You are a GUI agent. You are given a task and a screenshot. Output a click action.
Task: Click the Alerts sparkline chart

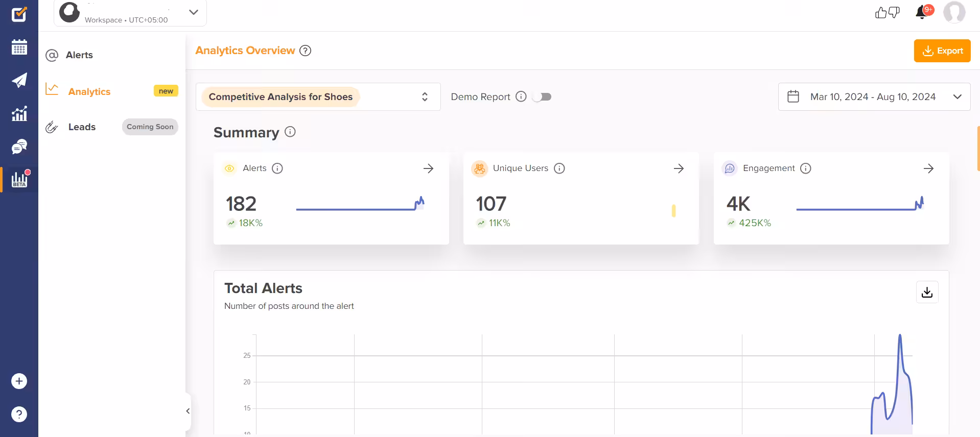pos(360,204)
